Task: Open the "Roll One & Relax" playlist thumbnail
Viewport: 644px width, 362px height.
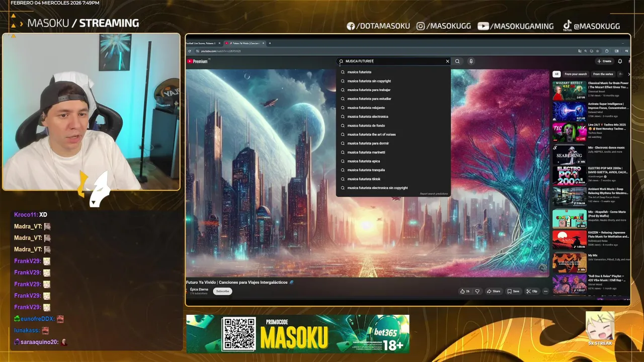Action: point(570,284)
